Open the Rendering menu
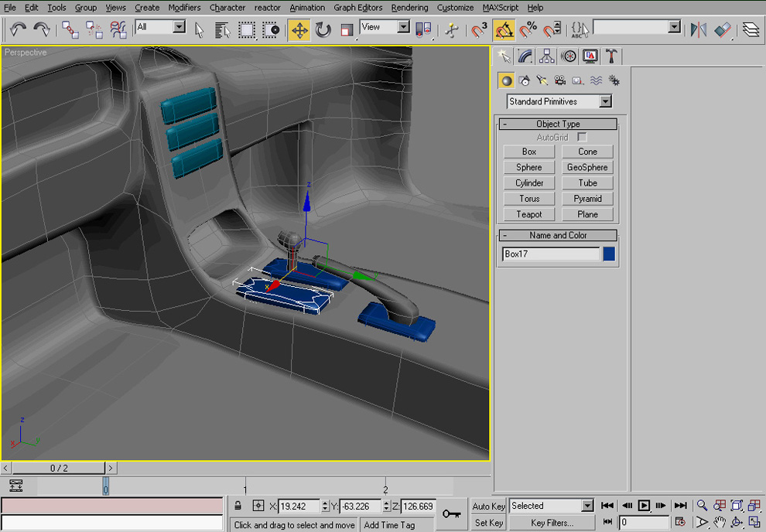This screenshot has width=766, height=532. click(x=409, y=8)
